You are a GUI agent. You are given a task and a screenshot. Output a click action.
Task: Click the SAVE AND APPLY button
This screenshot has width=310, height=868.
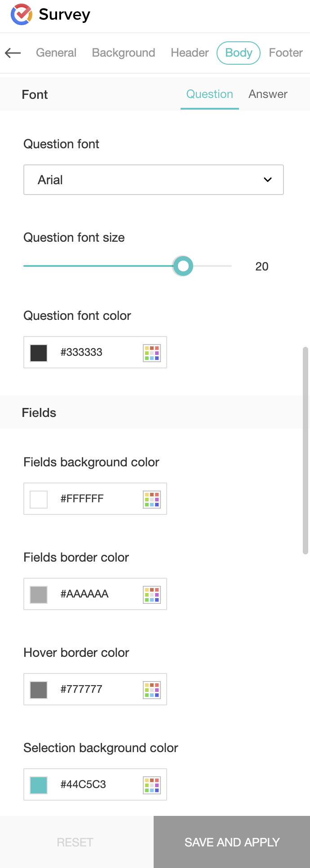232,842
